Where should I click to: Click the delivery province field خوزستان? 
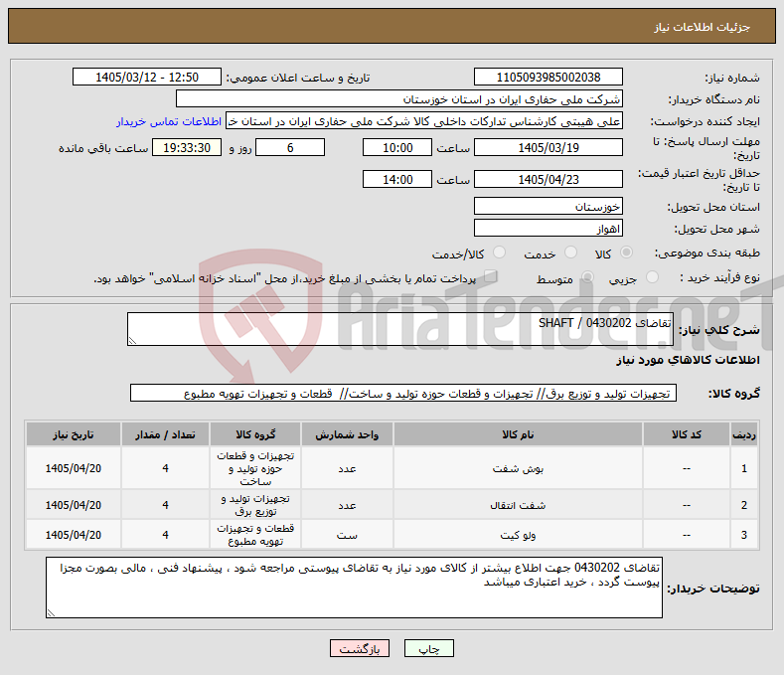[x=548, y=206]
